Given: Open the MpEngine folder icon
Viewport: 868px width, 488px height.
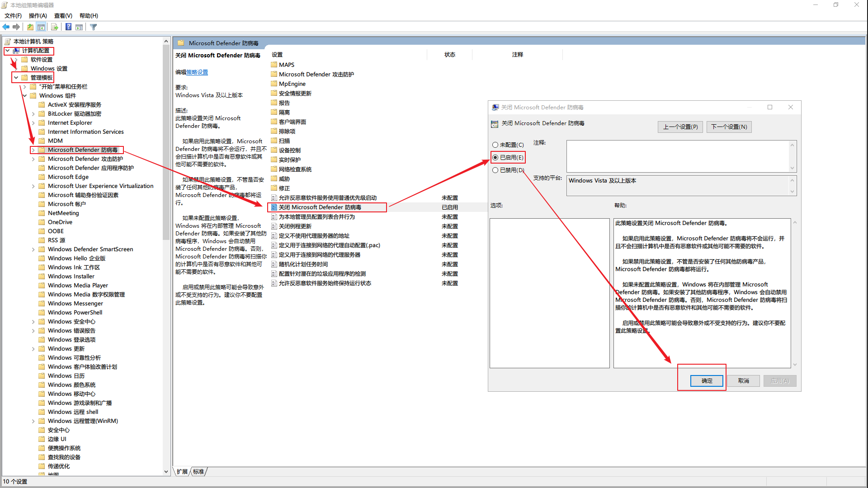Looking at the screenshot, I should tap(274, 84).
